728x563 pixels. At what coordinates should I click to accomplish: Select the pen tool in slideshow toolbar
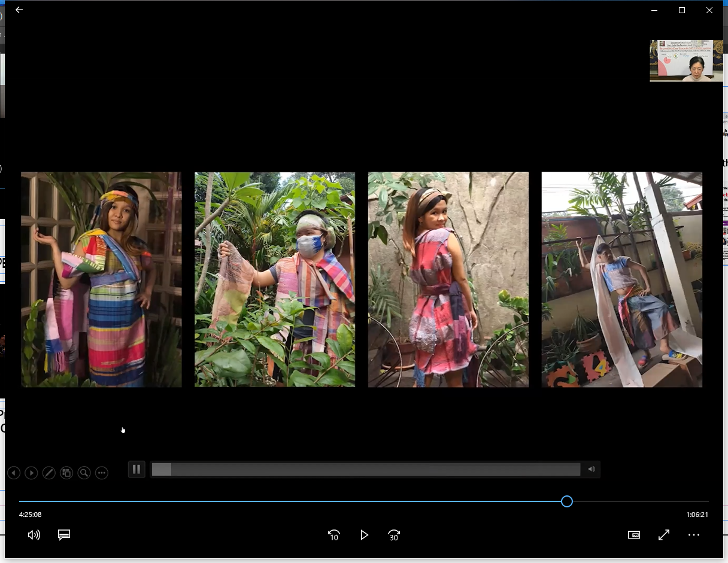(49, 473)
